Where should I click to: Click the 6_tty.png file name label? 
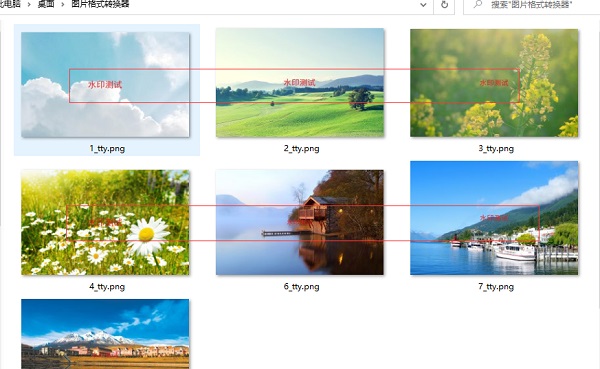pyautogui.click(x=302, y=287)
